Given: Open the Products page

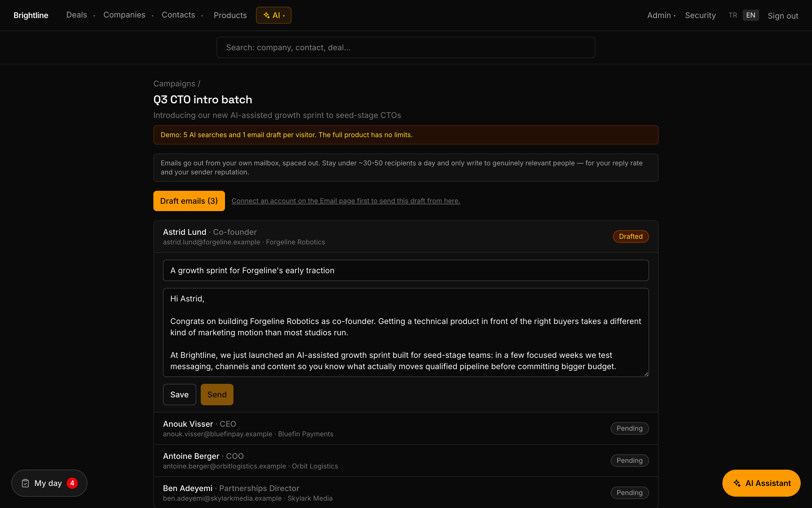Looking at the screenshot, I should pos(230,15).
